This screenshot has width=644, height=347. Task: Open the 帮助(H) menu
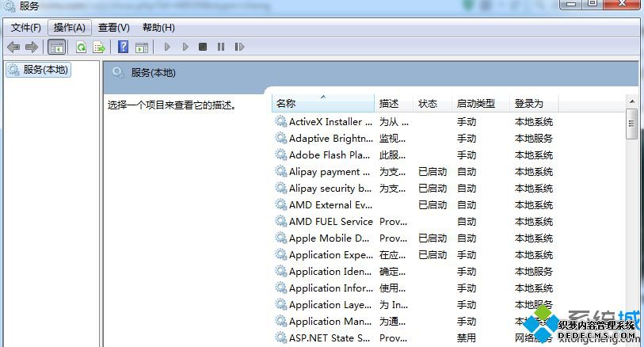tap(158, 28)
